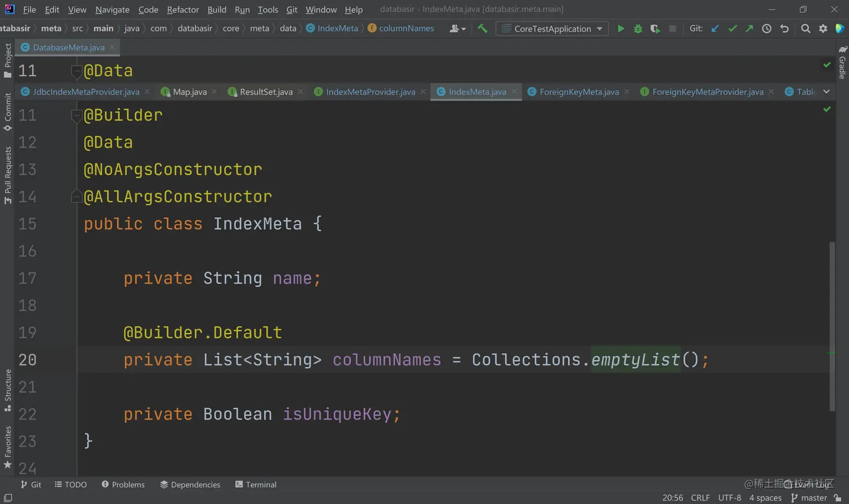This screenshot has height=504, width=849.
Task: Start debugging with the bug icon
Action: 638,29
